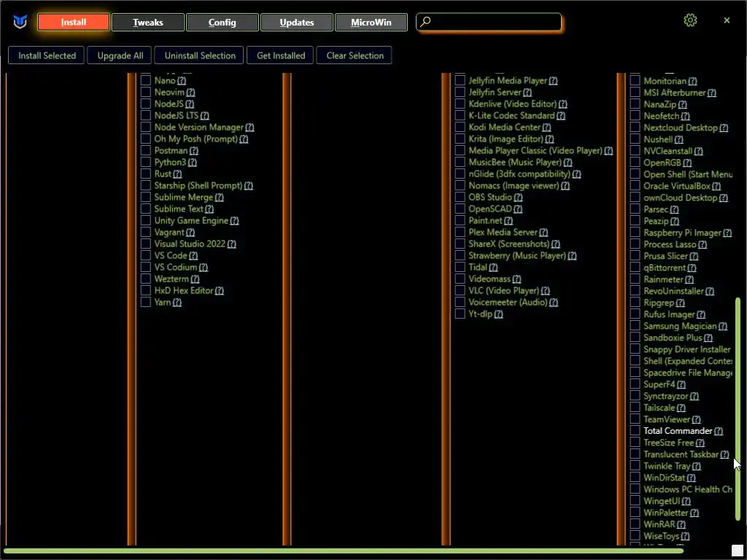Select the Install tab
The height and width of the screenshot is (560, 747).
[x=74, y=23]
